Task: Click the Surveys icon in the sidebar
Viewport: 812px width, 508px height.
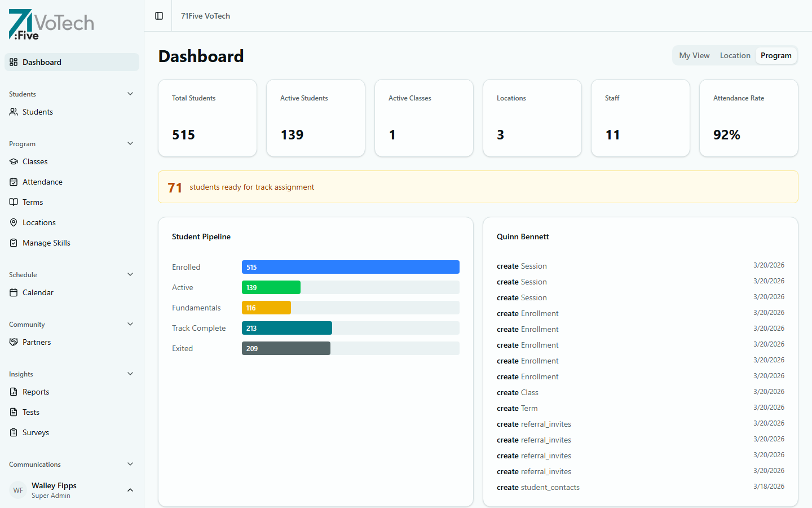Action: (13, 432)
